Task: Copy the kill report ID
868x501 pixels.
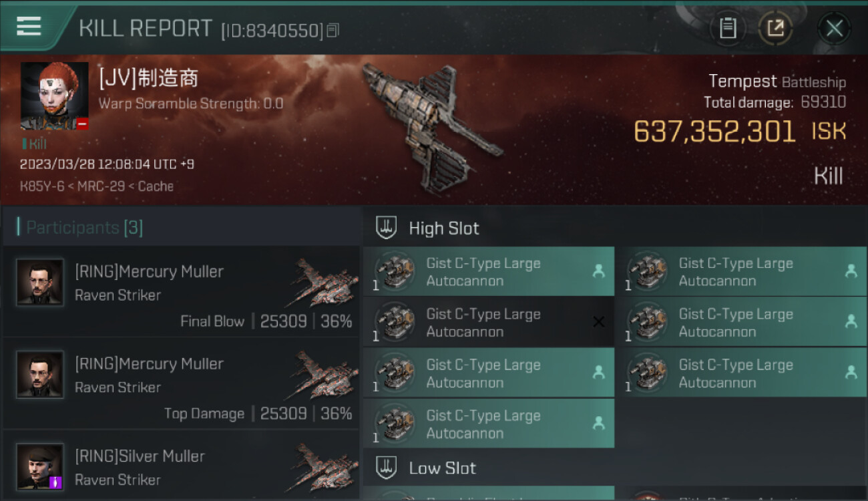Action: point(333,30)
